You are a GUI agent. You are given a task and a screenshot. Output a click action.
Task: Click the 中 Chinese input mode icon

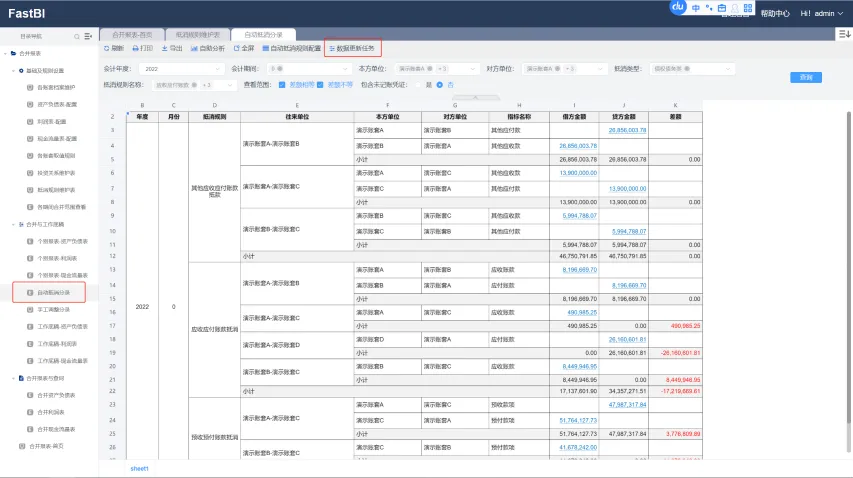696,8
